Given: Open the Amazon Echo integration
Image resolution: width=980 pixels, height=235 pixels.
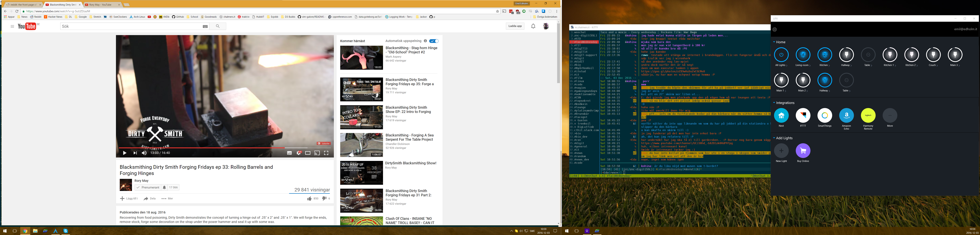Looking at the screenshot, I should 846,116.
